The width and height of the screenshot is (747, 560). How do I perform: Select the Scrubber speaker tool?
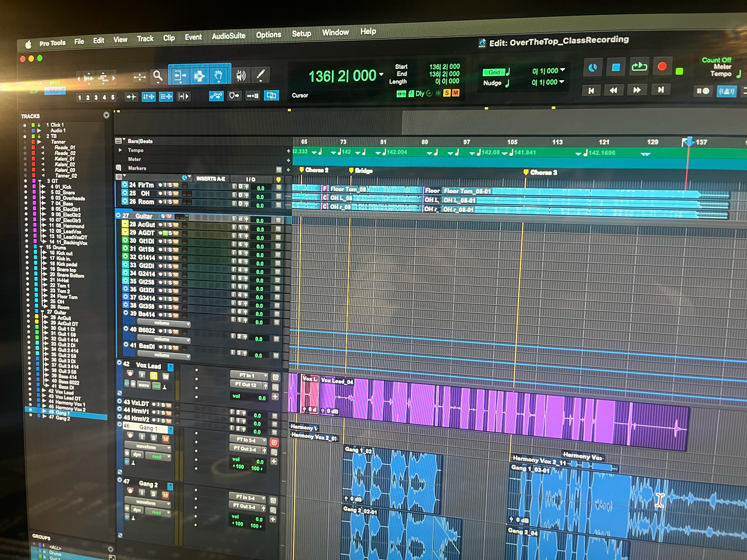click(241, 76)
